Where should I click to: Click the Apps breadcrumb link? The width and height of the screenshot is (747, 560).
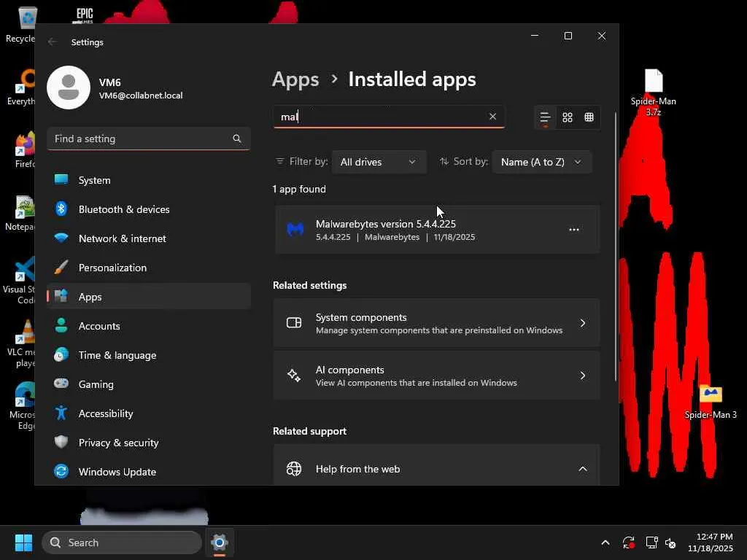pos(295,79)
